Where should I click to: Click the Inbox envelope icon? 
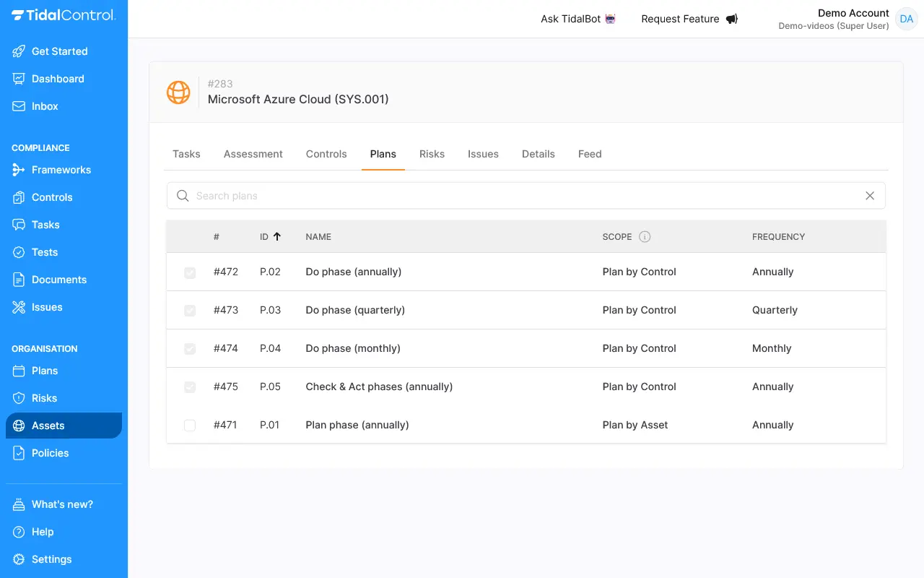(19, 106)
